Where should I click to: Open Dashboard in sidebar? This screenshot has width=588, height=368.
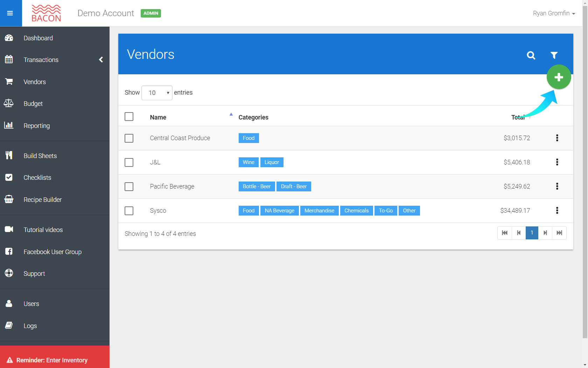[x=38, y=38]
